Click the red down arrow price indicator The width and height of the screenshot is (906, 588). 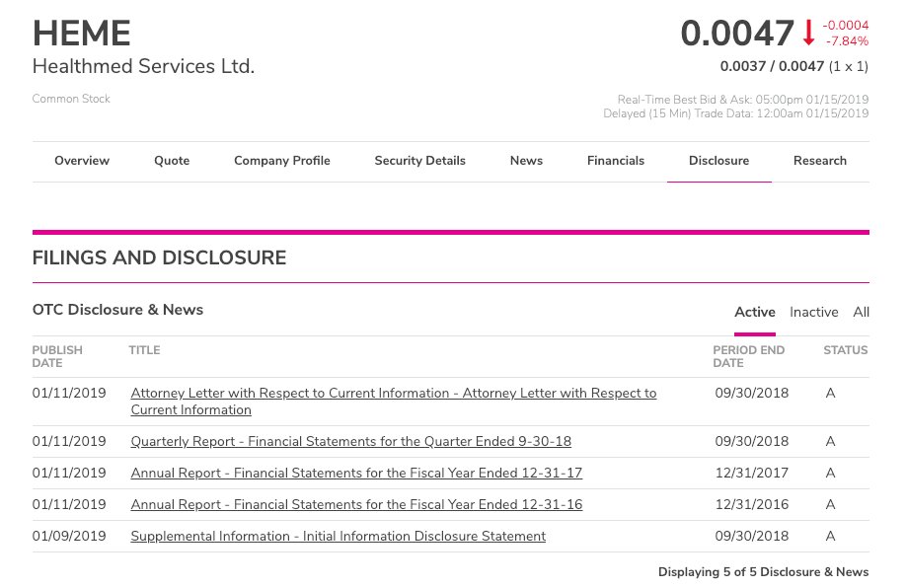pos(808,33)
